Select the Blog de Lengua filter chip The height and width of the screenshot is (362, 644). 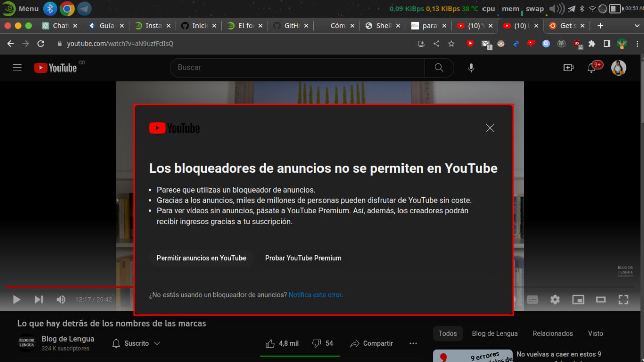(495, 333)
